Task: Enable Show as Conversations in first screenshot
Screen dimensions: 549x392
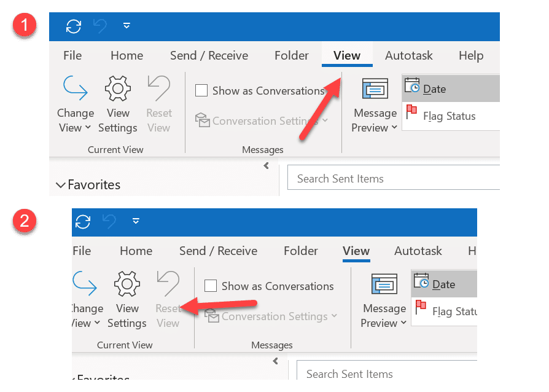Action: [x=201, y=90]
